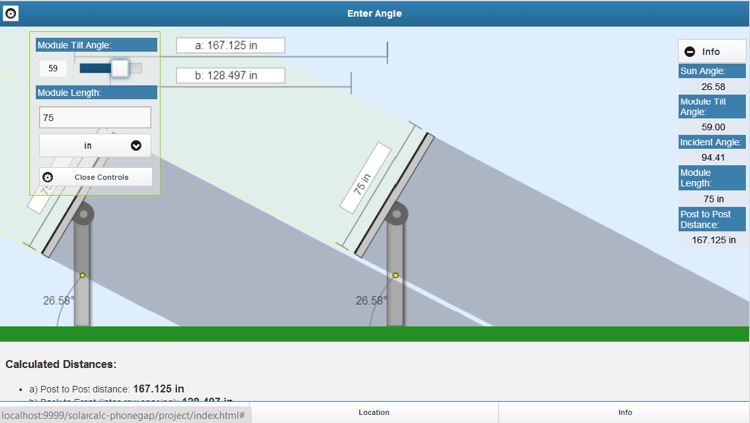Select the 'b: 128.497 in' dimension label
Image resolution: width=750 pixels, height=423 pixels.
(x=231, y=75)
